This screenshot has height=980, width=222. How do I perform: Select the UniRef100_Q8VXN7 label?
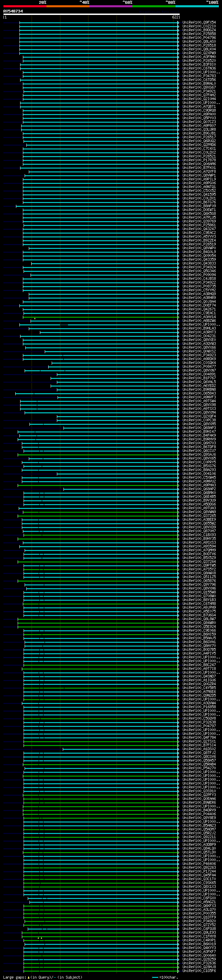coord(199,370)
